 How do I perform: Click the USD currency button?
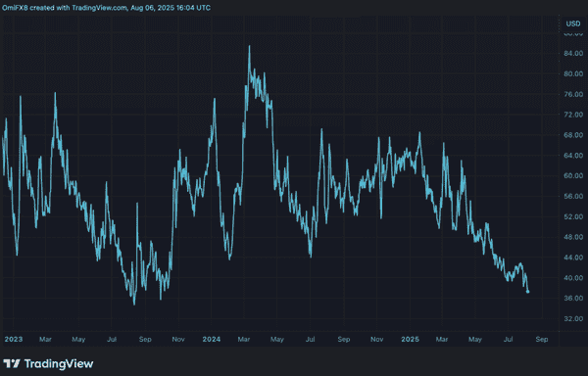572,23
